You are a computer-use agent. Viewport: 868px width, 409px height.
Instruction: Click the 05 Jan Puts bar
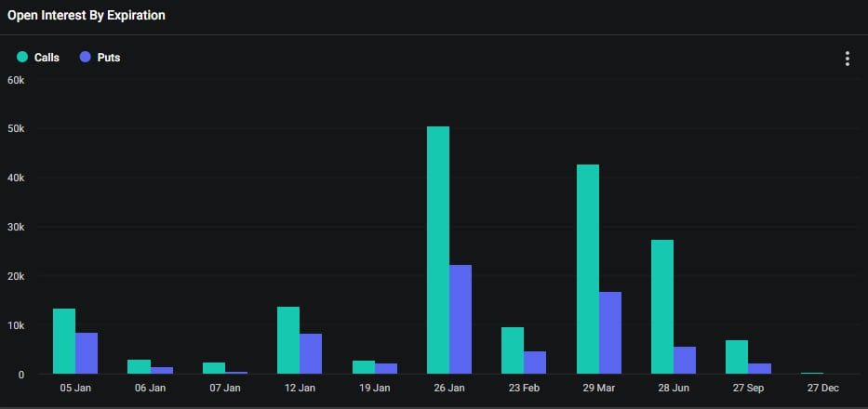point(87,353)
